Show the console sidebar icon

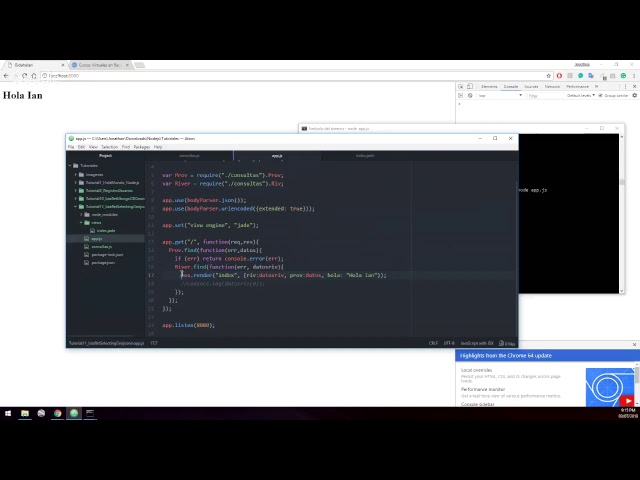pyautogui.click(x=461, y=96)
